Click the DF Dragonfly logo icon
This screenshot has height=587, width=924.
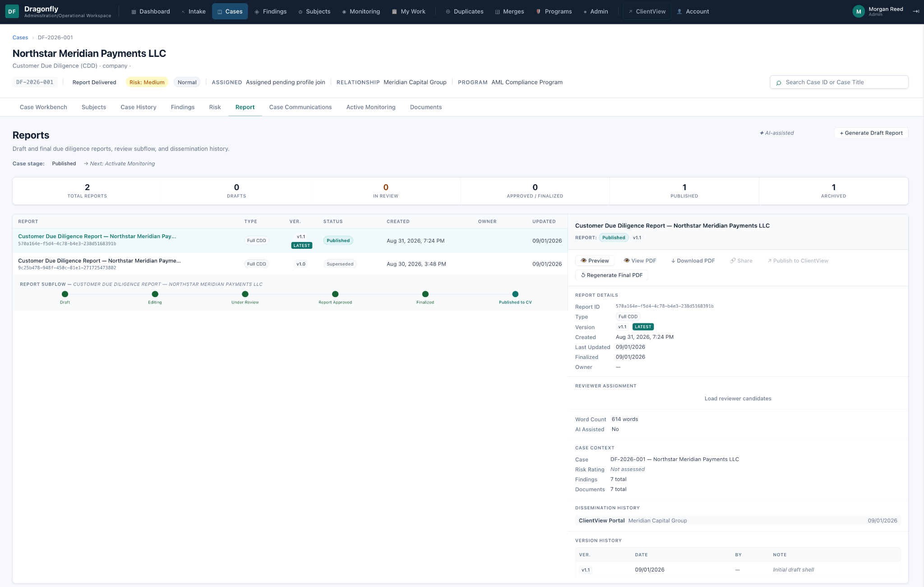click(x=12, y=11)
